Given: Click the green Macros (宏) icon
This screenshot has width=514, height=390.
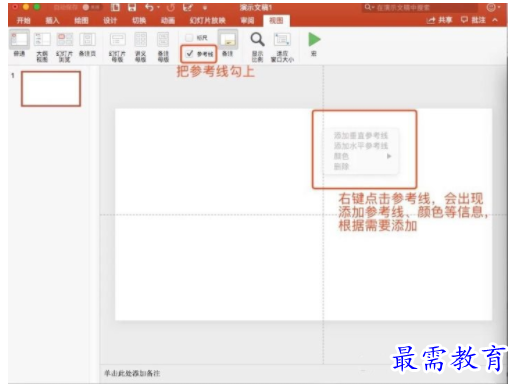Looking at the screenshot, I should 314,39.
